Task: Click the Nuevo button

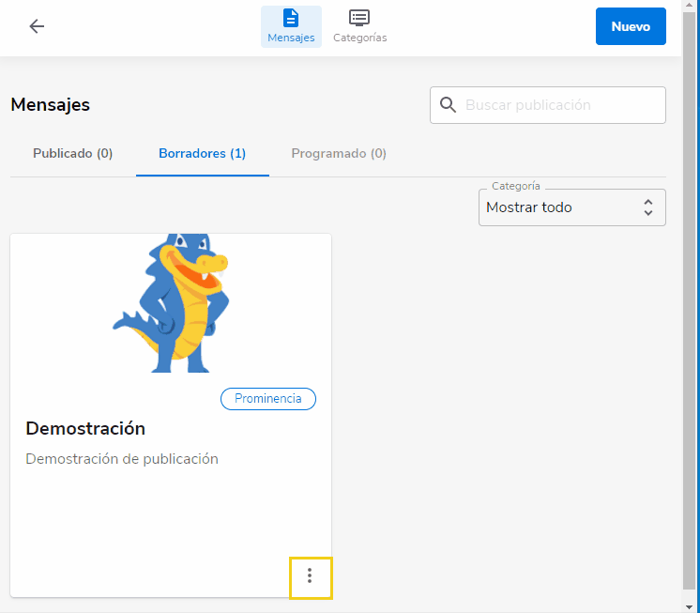Action: tap(631, 26)
